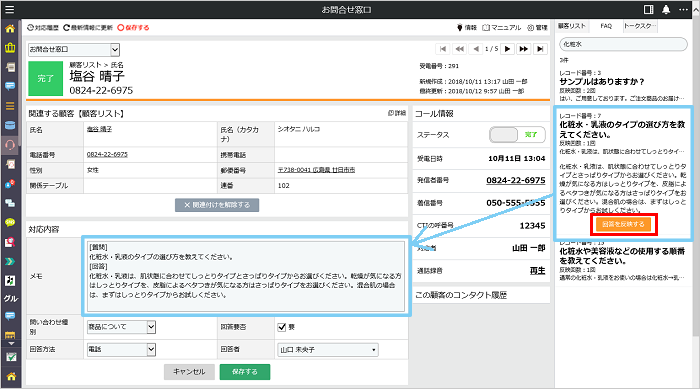Click the キャンセル button
The image size is (700, 389).
(189, 372)
